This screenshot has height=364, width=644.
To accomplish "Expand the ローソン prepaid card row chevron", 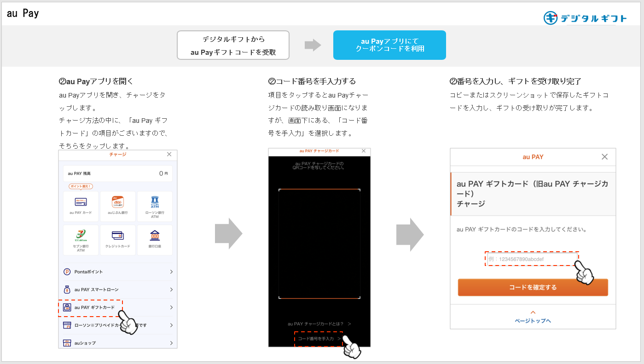I will coord(171,325).
